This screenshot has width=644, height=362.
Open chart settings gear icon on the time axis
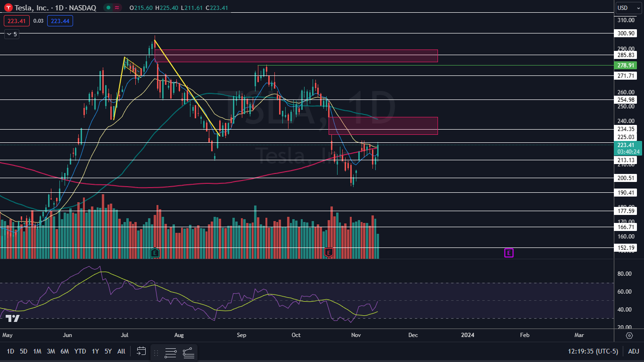[x=629, y=335]
